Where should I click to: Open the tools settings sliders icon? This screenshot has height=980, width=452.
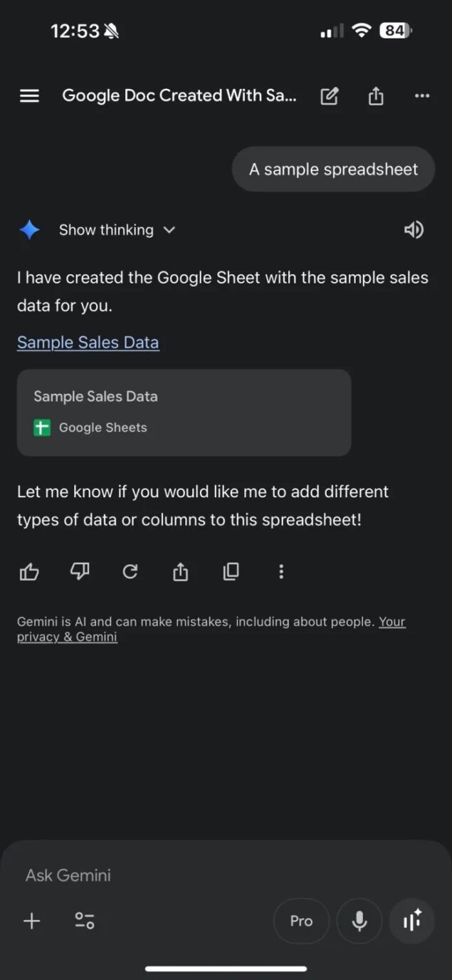85,921
